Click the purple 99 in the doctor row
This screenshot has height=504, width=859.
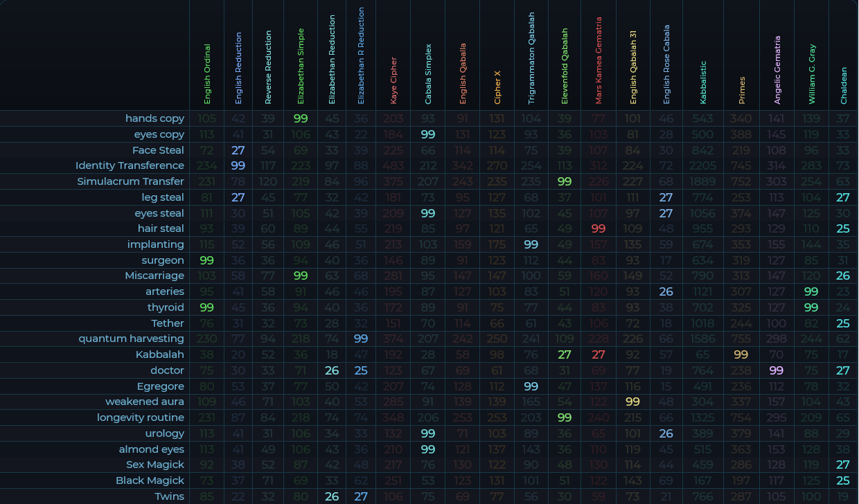pyautogui.click(x=777, y=370)
